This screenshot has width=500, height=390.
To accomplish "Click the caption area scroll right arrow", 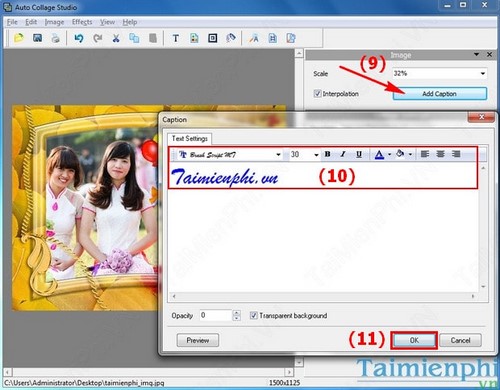I will [x=472, y=296].
